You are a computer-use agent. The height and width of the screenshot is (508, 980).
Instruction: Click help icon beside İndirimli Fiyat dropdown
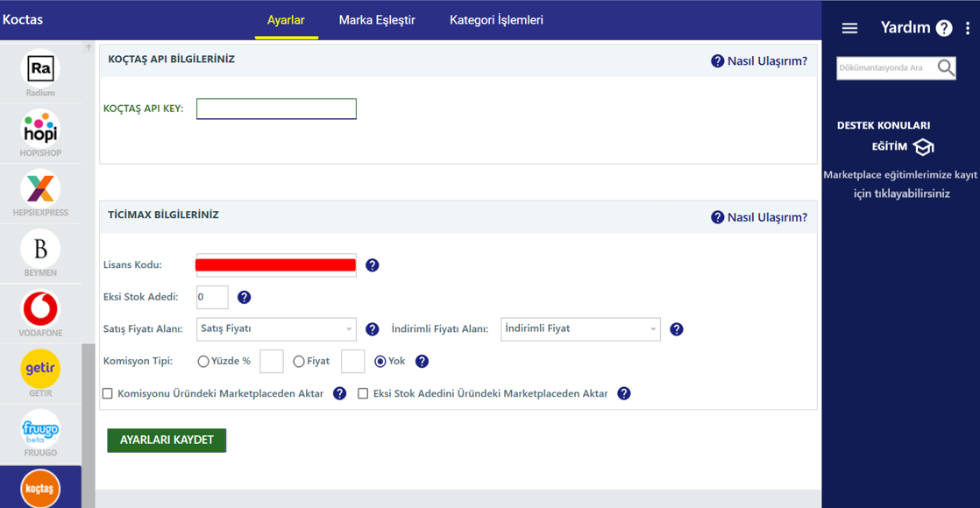[x=676, y=329]
